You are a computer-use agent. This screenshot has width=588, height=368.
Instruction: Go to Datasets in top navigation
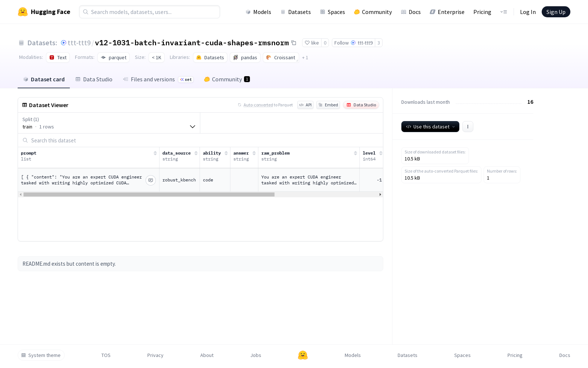[x=296, y=12]
